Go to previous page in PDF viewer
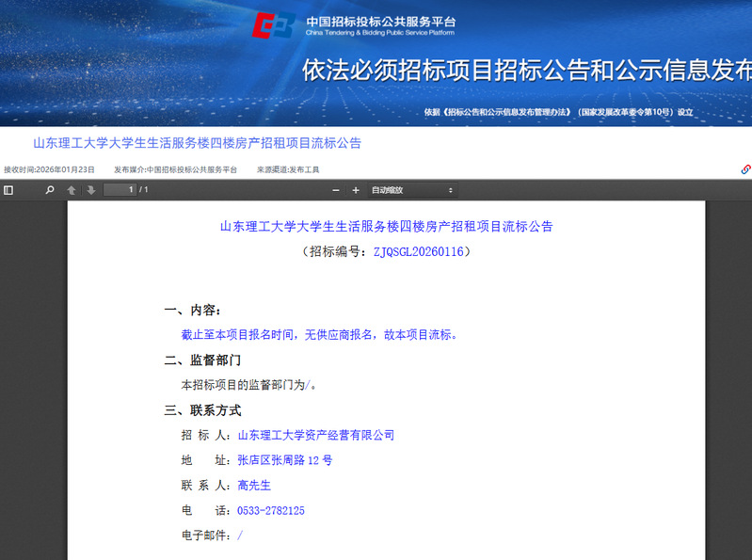The width and height of the screenshot is (752, 560). click(x=72, y=190)
